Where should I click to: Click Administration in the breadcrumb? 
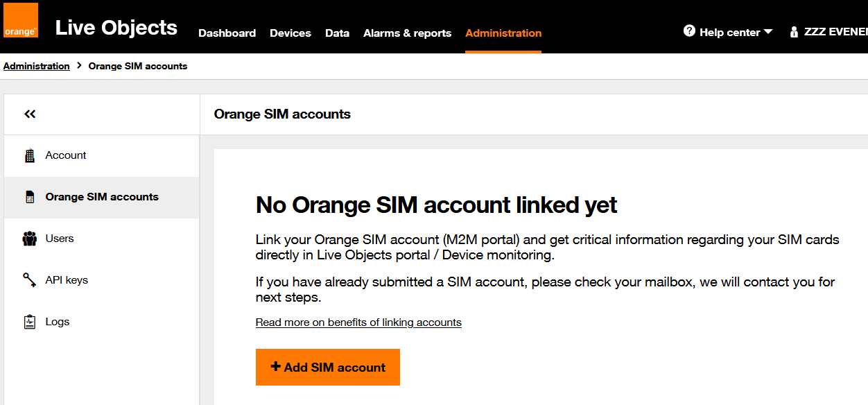click(x=36, y=65)
